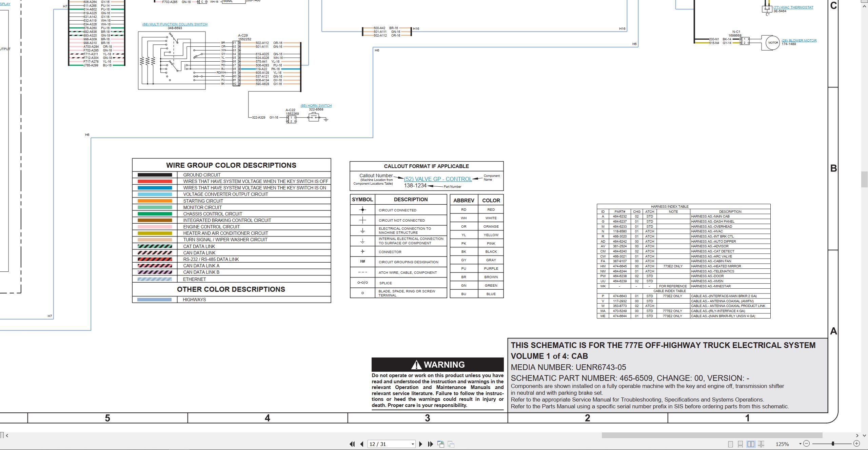
Task: Click the warning triangle icon
Action: click(416, 365)
